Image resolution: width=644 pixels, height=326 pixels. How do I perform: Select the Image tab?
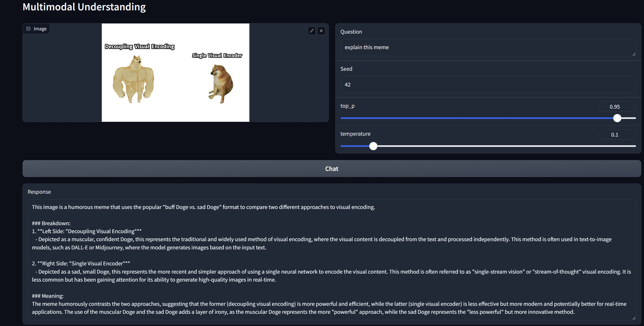(x=36, y=28)
